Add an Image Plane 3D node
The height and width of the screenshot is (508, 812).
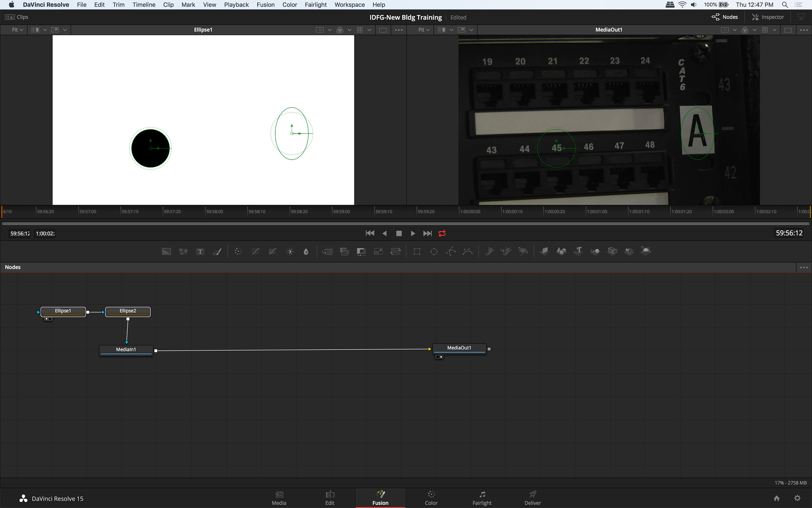pos(544,251)
